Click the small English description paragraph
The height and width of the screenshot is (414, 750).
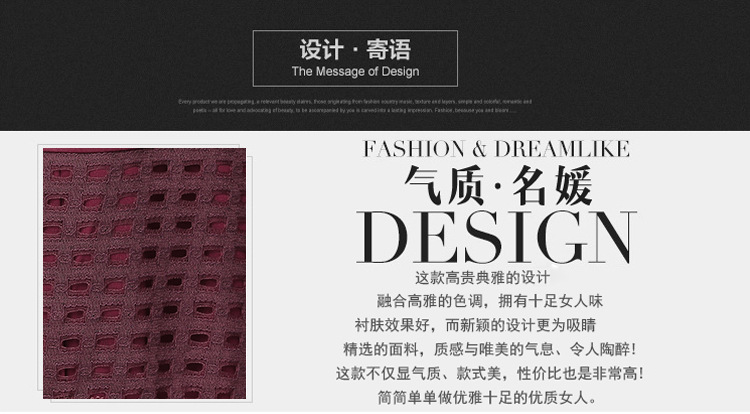click(355, 106)
